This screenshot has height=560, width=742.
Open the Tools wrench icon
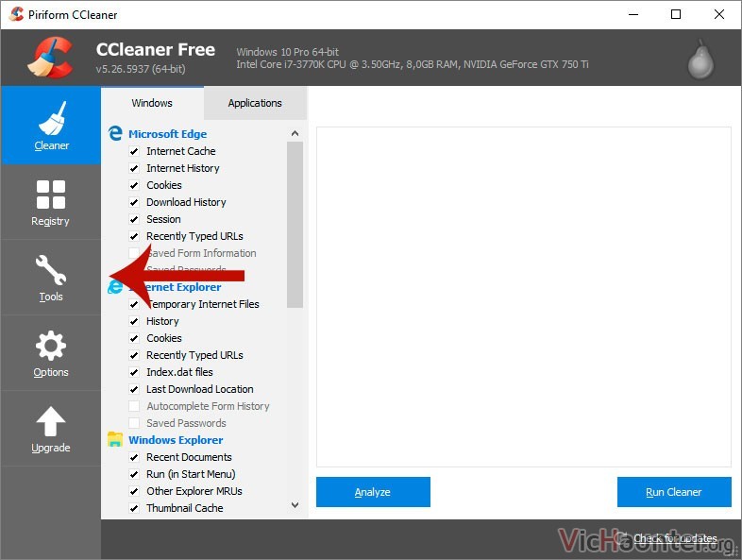51,270
